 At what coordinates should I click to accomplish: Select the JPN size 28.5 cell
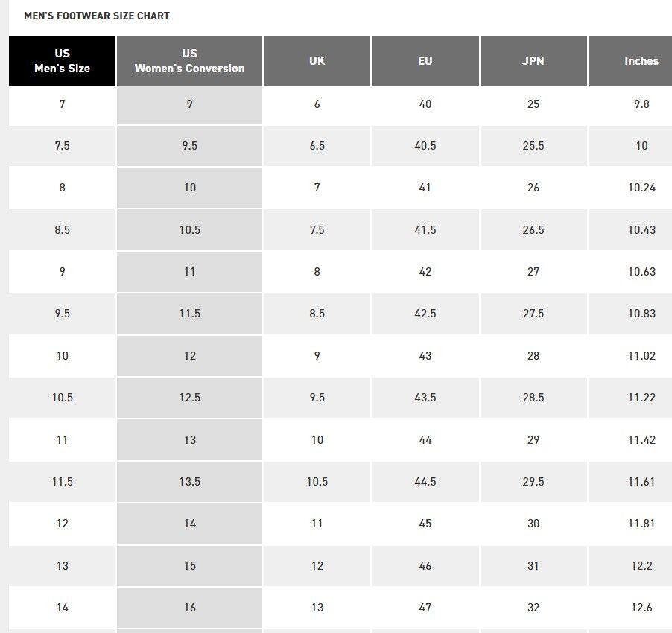[x=533, y=398]
